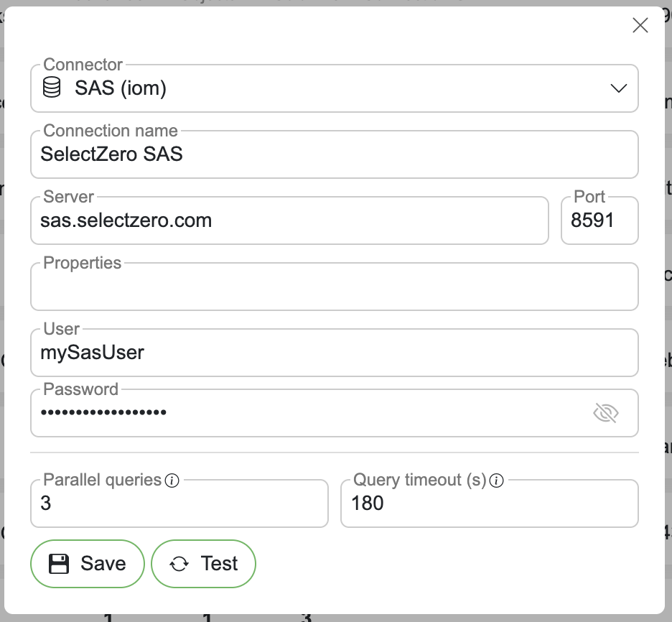
Task: Focus the User field with mySasUser
Action: pyautogui.click(x=334, y=353)
